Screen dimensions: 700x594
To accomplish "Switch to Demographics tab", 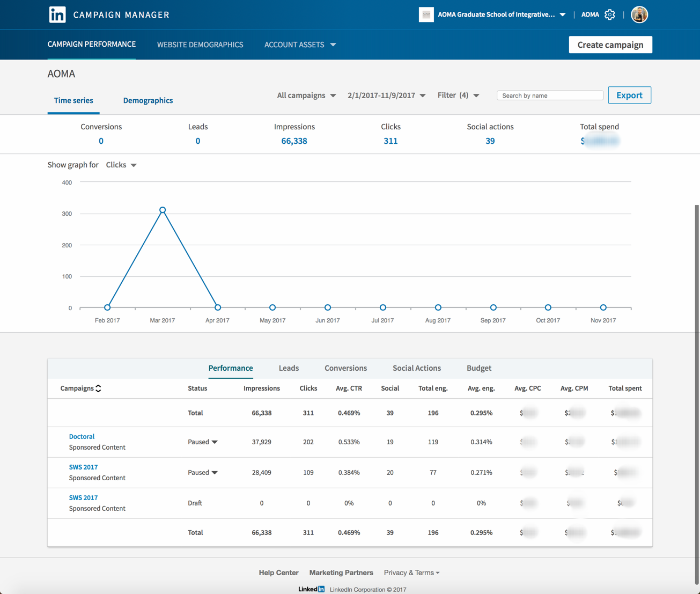I will click(x=148, y=100).
